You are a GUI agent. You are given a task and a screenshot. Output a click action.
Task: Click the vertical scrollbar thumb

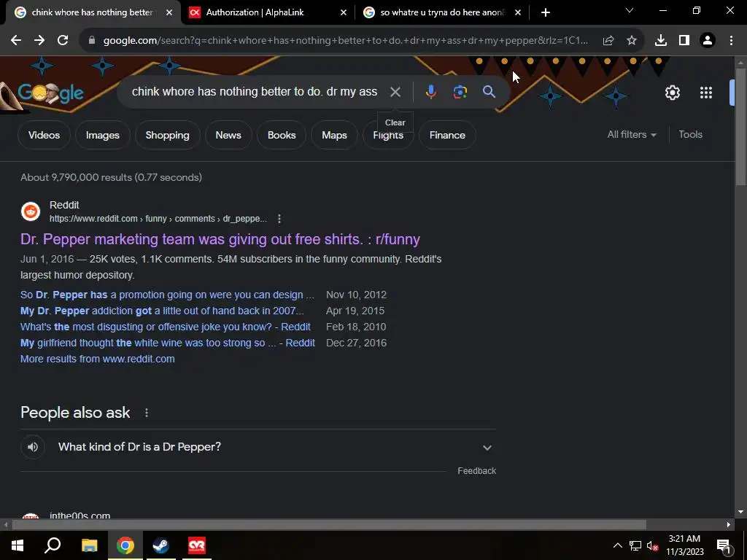pos(741,126)
